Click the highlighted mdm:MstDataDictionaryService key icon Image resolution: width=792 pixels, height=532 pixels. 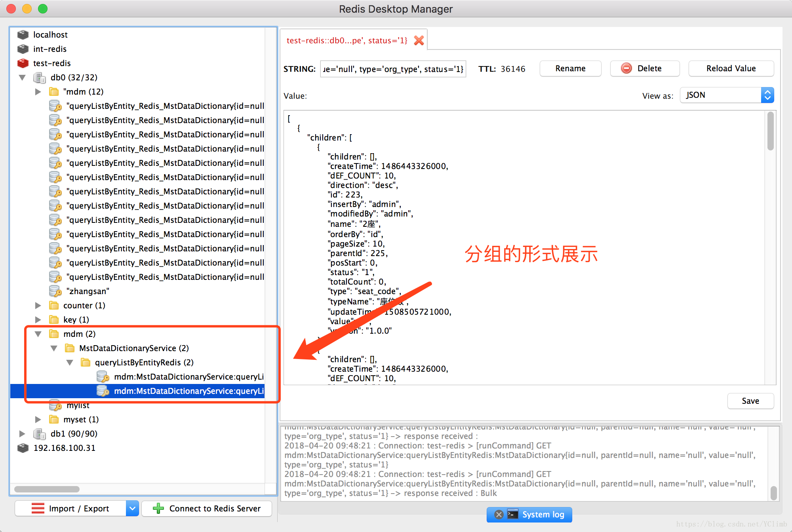103,391
